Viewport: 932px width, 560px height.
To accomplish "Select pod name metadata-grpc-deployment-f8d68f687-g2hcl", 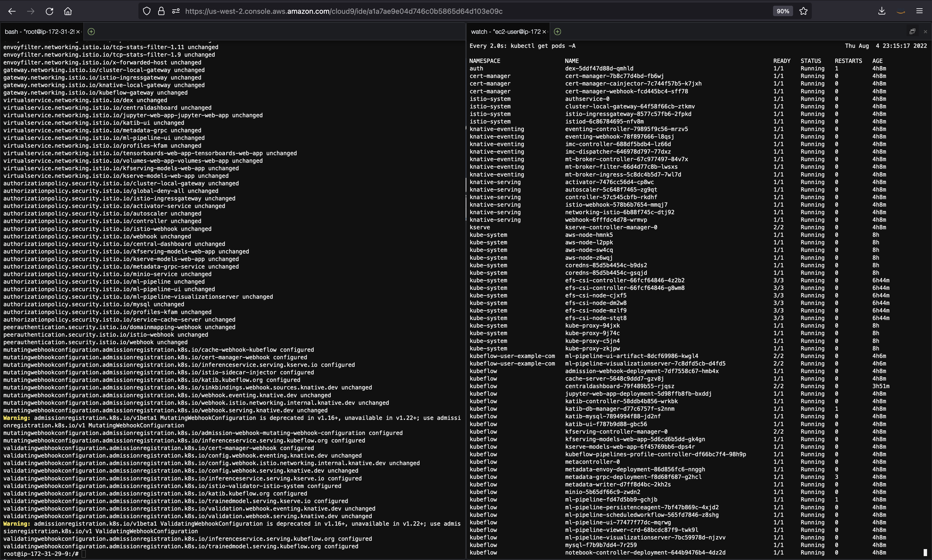I will coord(633,477).
